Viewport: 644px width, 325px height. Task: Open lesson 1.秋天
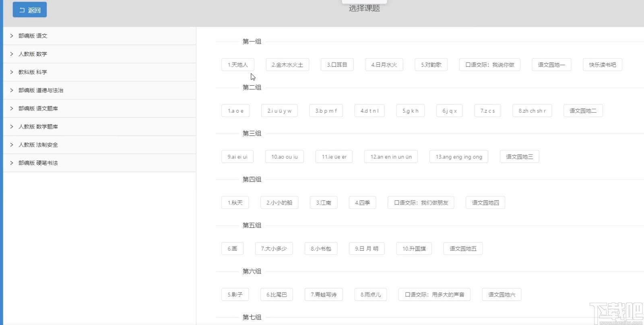coord(235,203)
